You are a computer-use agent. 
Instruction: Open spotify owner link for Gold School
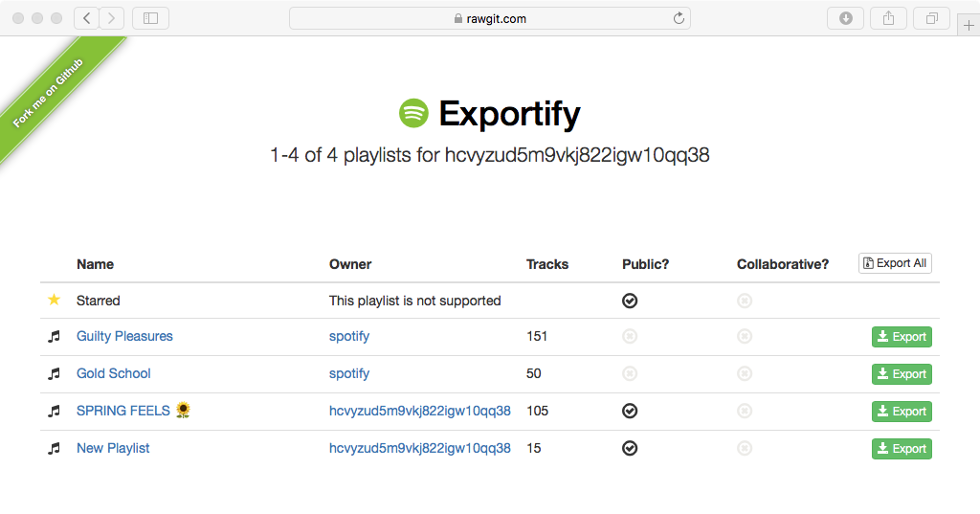[349, 374]
